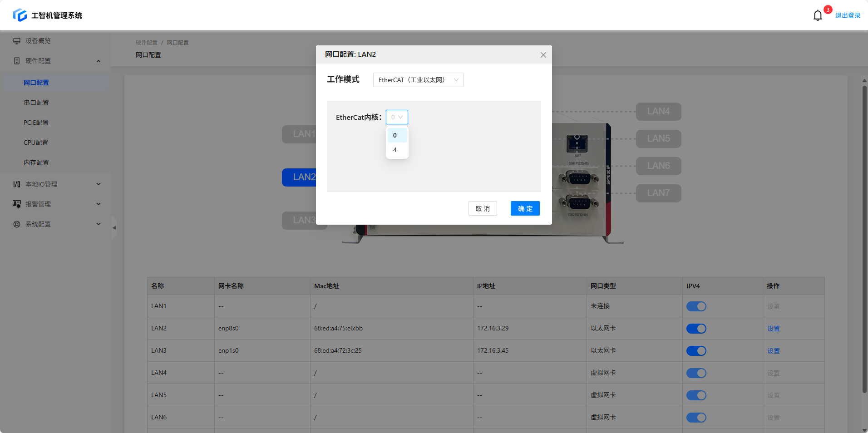The height and width of the screenshot is (433, 868).
Task: Close the LAN2 port configuration dialog
Action: (543, 55)
